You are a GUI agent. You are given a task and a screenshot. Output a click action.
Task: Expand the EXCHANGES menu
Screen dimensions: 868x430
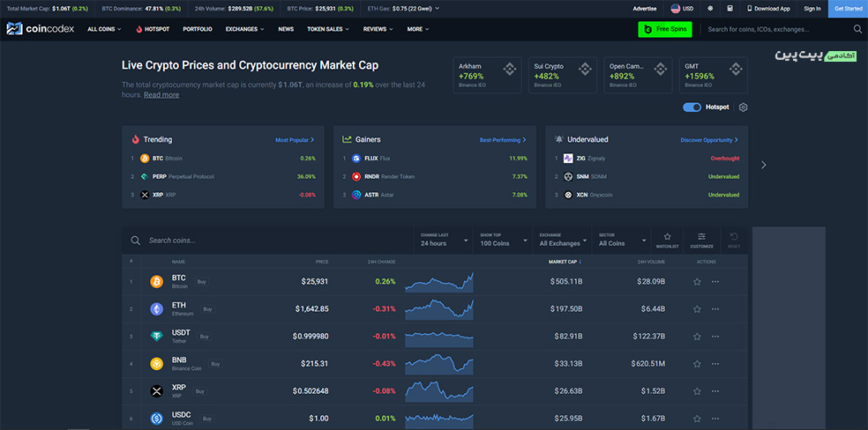click(x=244, y=29)
